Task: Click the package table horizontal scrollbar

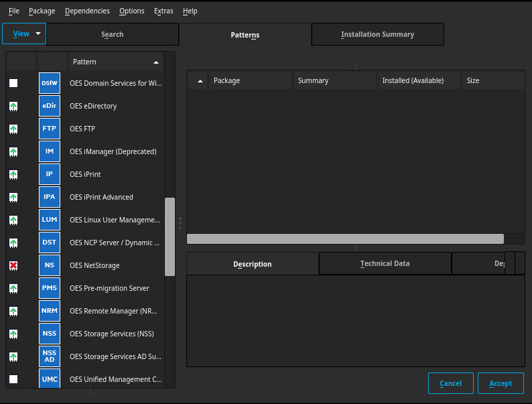Action: point(345,239)
